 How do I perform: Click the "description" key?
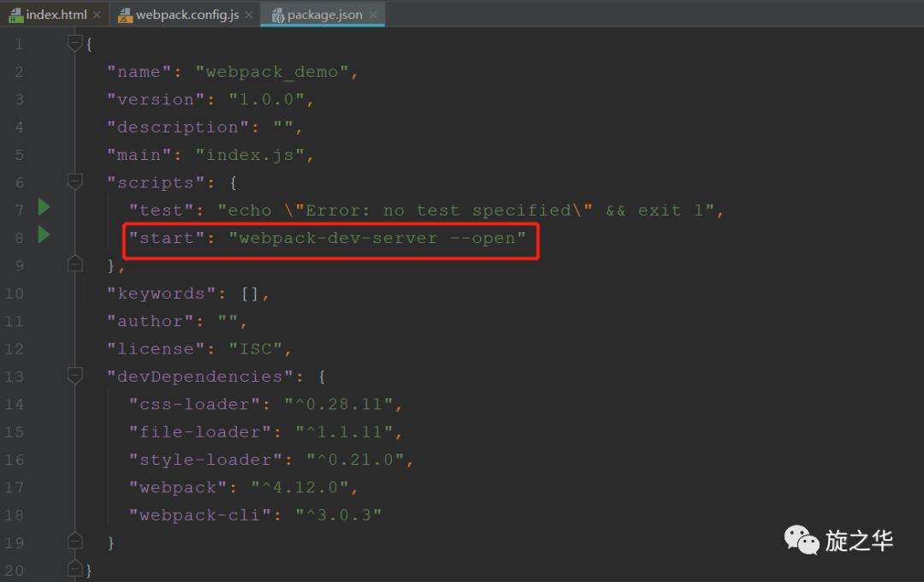[178, 128]
